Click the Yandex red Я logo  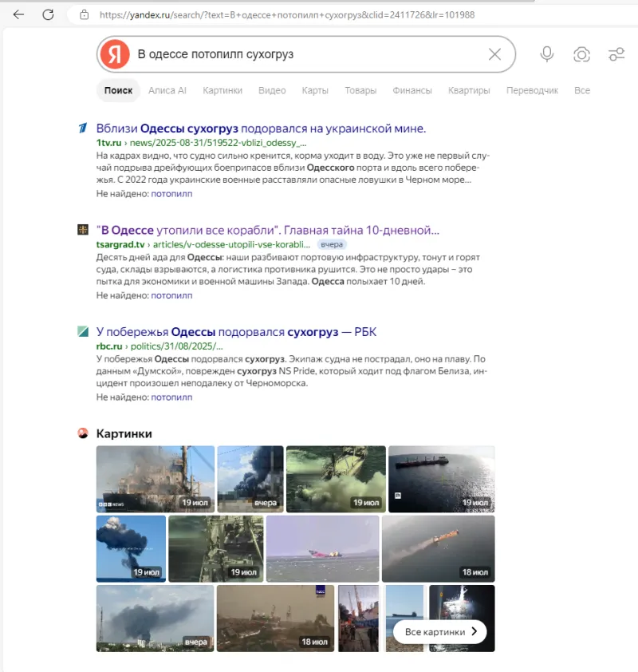(x=115, y=54)
